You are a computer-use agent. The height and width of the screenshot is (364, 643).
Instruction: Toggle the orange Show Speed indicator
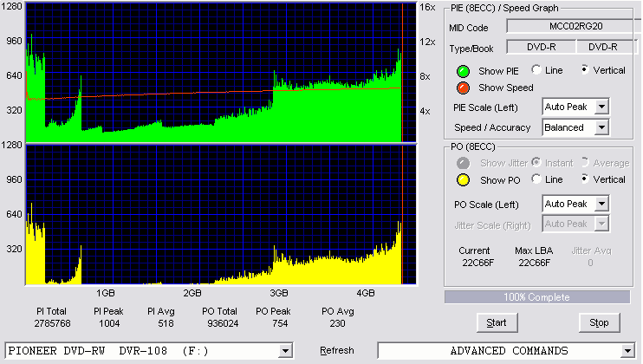pos(463,88)
